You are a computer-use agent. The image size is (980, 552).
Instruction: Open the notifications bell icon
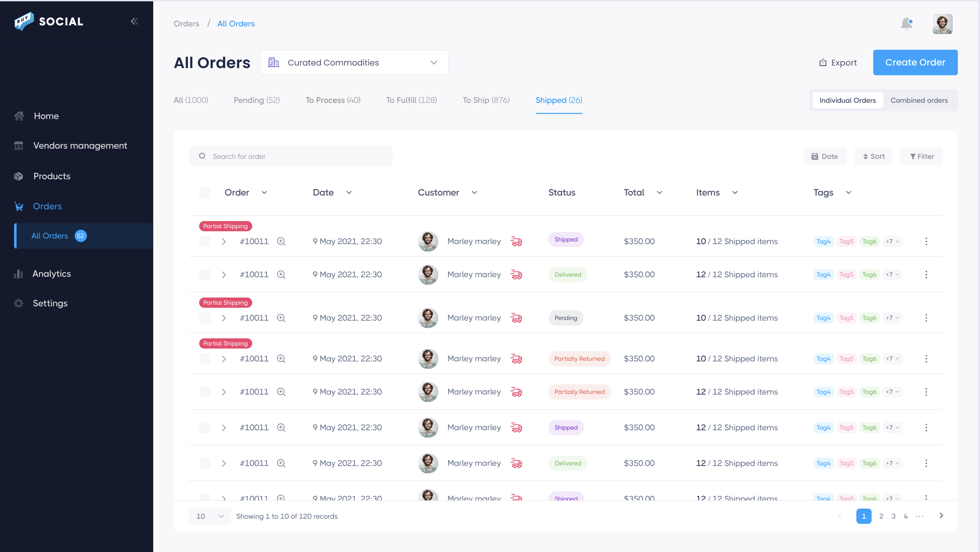(907, 23)
